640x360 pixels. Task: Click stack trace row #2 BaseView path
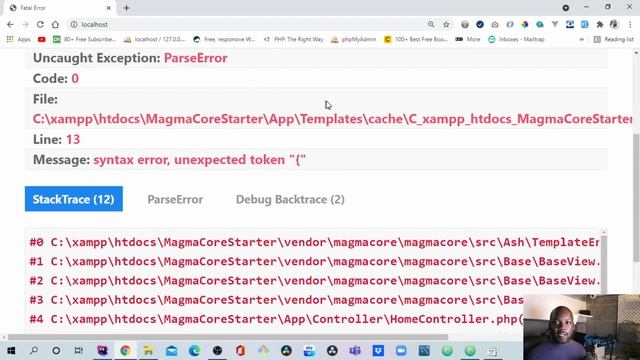[314, 281]
